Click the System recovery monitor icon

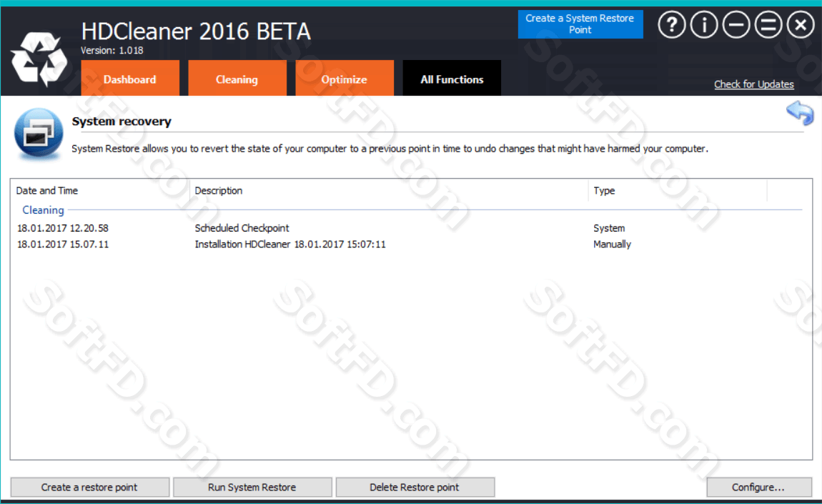[x=39, y=134]
